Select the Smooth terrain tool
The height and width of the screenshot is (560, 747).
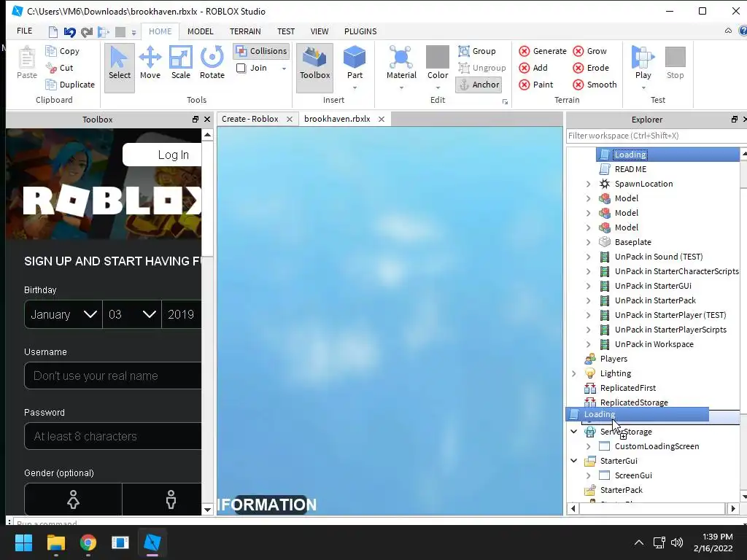click(595, 85)
